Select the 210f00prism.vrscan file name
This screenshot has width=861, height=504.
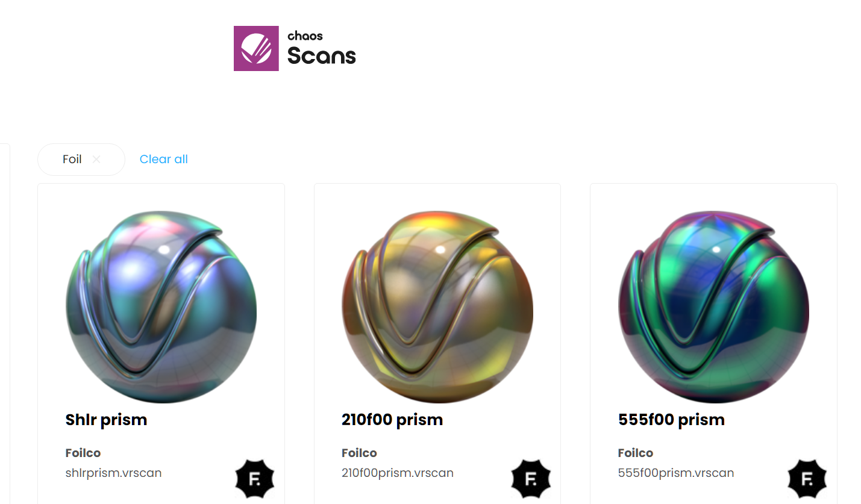pos(398,473)
